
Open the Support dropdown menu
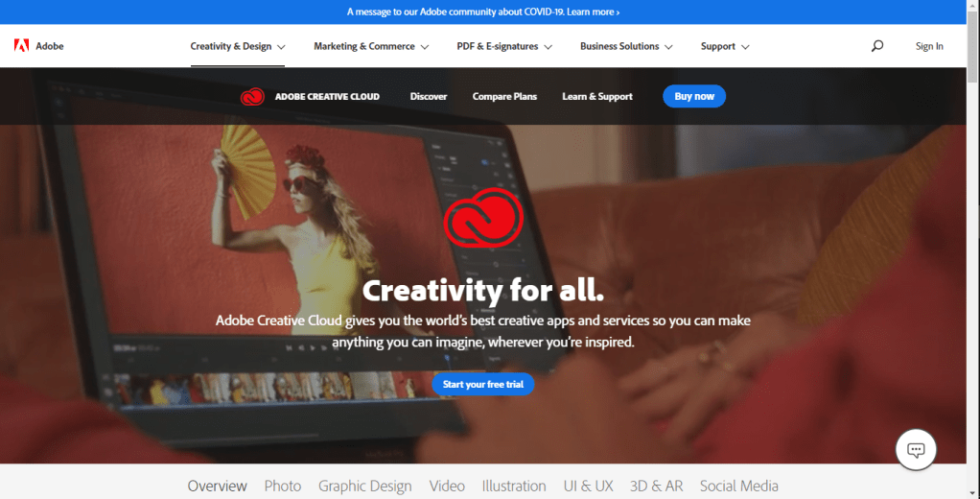pos(724,46)
